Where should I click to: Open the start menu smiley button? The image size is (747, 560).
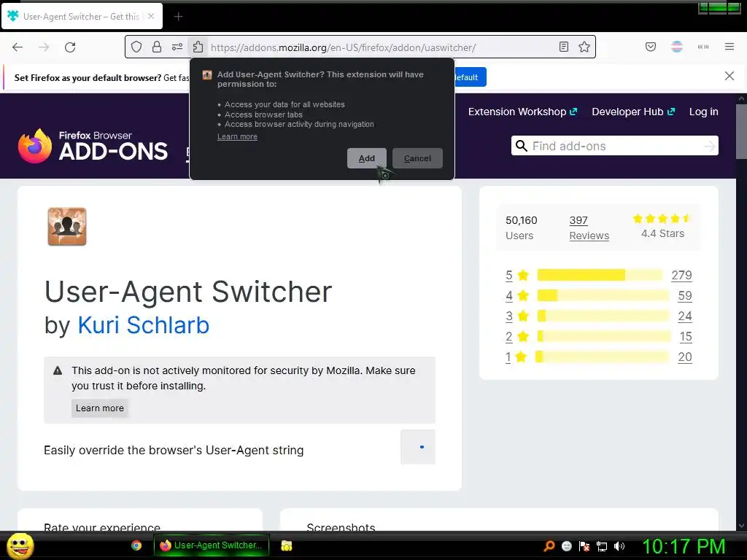20,545
